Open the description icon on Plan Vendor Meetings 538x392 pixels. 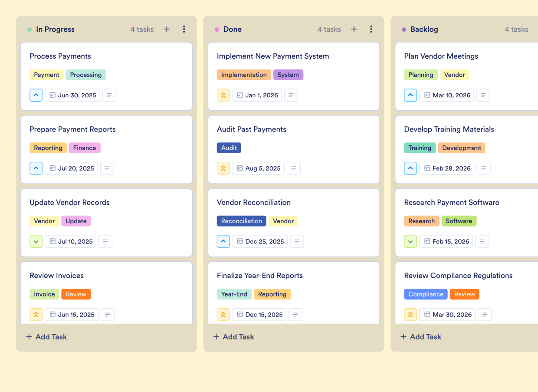(483, 95)
